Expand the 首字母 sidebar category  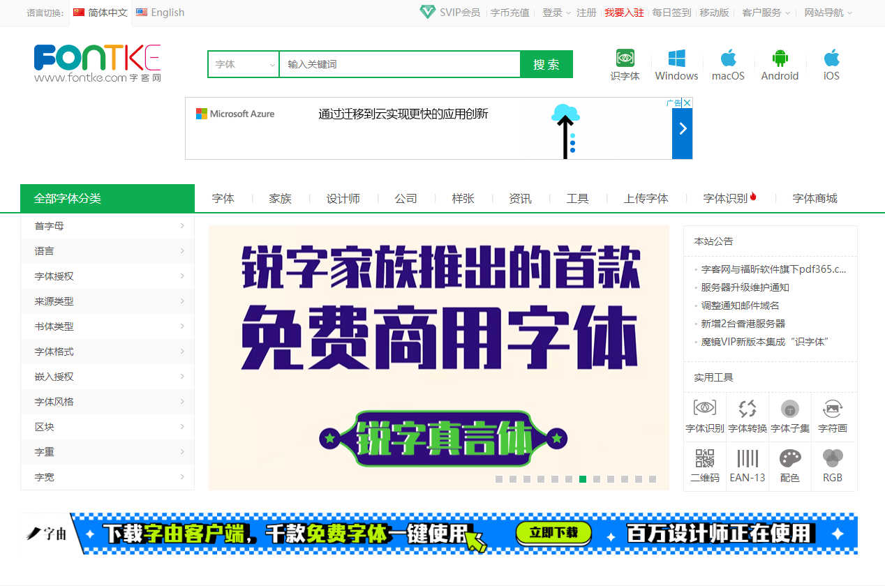coord(107,226)
